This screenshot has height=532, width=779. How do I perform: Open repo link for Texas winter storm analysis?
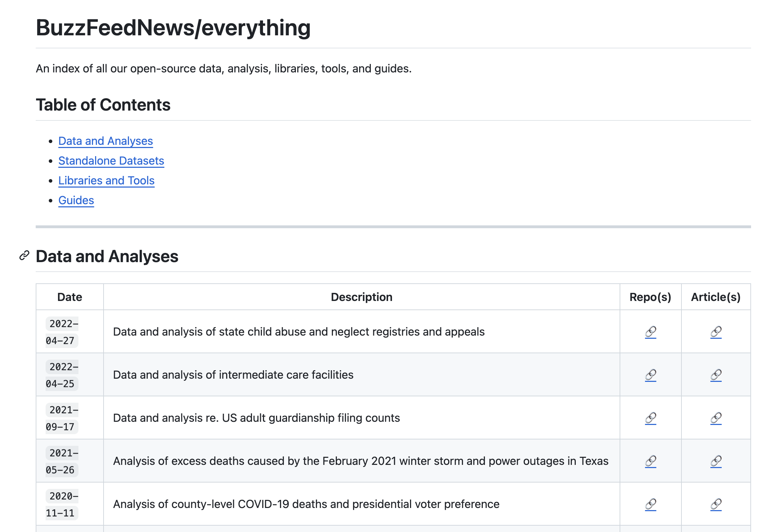[650, 461]
